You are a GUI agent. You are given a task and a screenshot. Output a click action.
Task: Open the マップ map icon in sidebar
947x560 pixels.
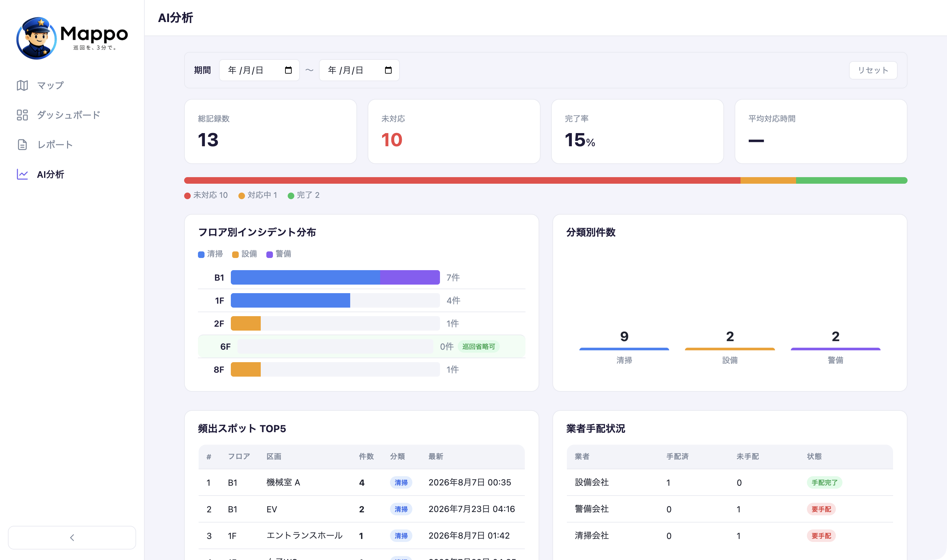tap(22, 85)
